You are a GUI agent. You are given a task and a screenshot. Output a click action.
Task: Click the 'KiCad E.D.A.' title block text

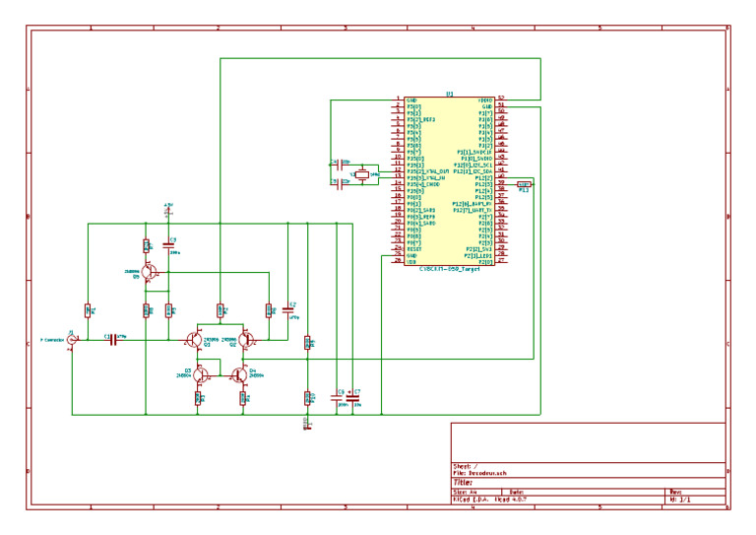tap(472, 500)
